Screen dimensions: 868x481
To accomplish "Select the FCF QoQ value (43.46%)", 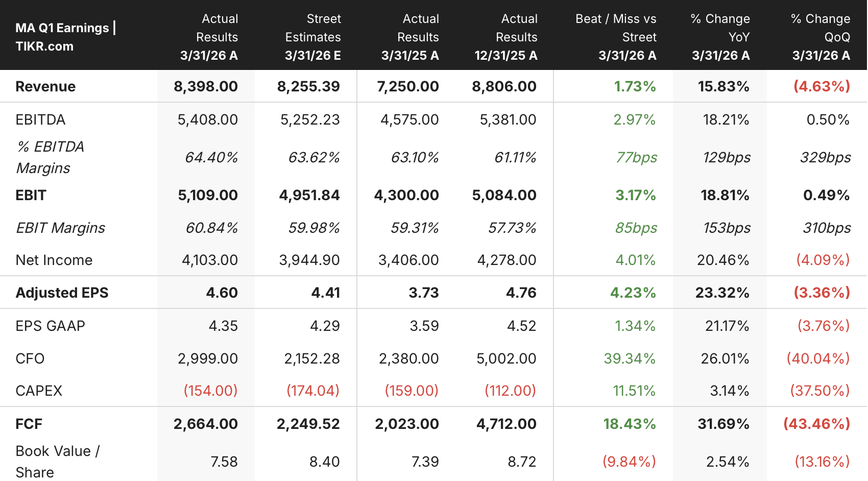I will [816, 424].
